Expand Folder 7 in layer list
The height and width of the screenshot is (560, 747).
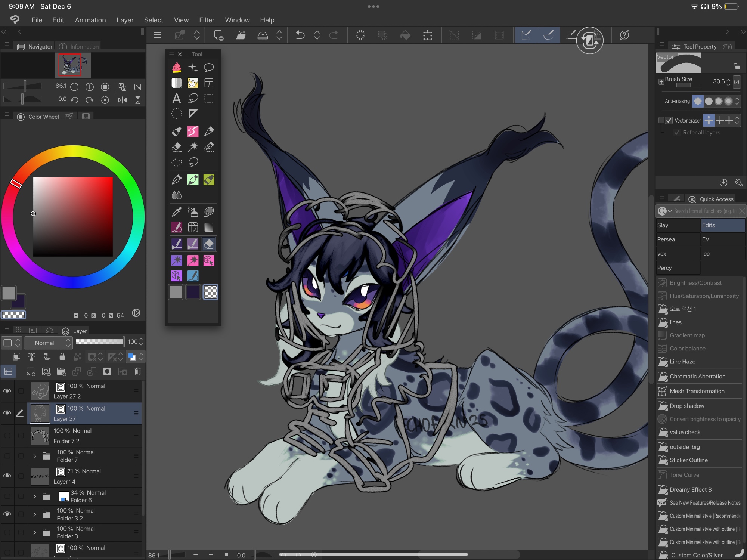[x=34, y=456]
